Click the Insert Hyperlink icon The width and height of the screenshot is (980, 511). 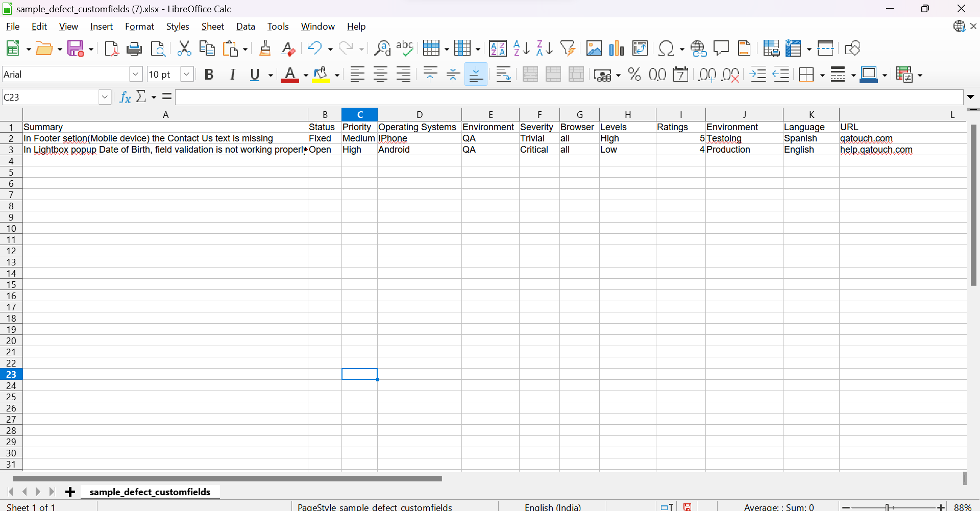[x=698, y=48]
